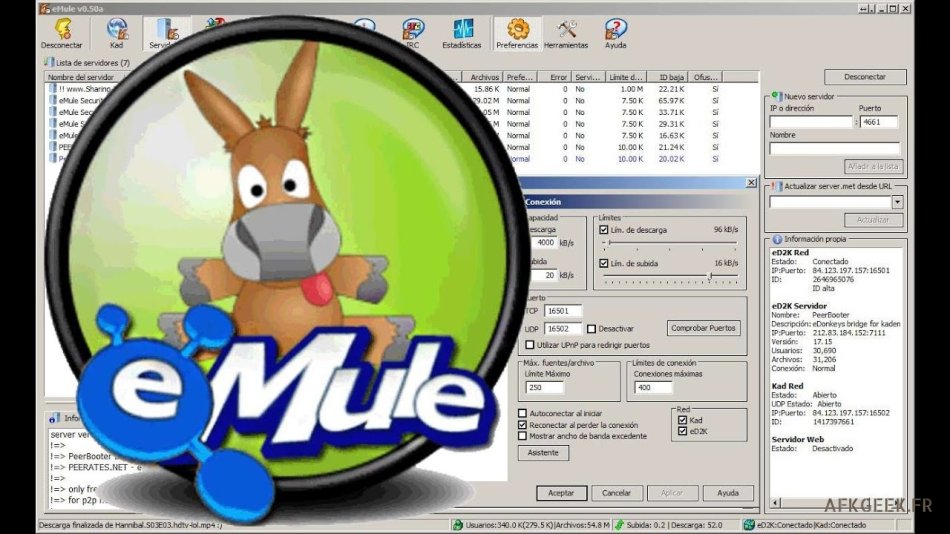
Task: Focus the UDP port field 16502
Action: pos(562,329)
